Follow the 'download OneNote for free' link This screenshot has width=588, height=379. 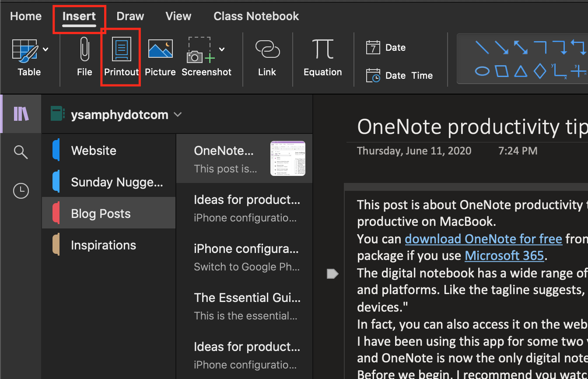[483, 239]
